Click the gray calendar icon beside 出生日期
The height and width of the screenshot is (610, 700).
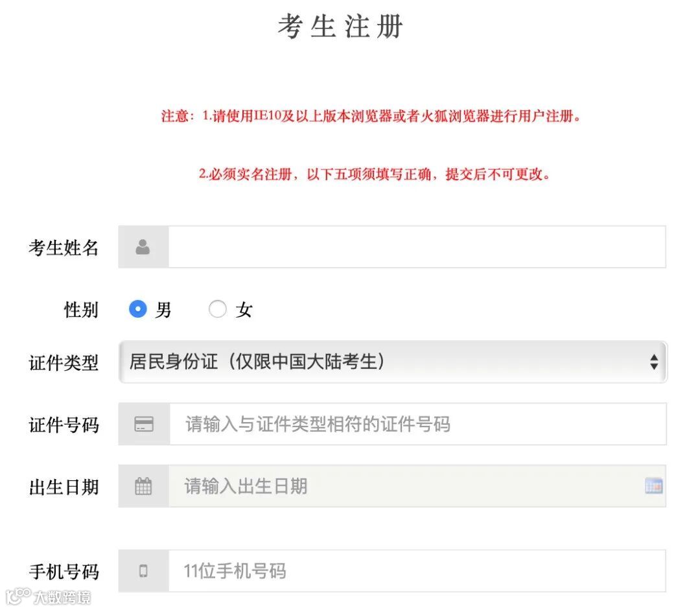point(143,486)
